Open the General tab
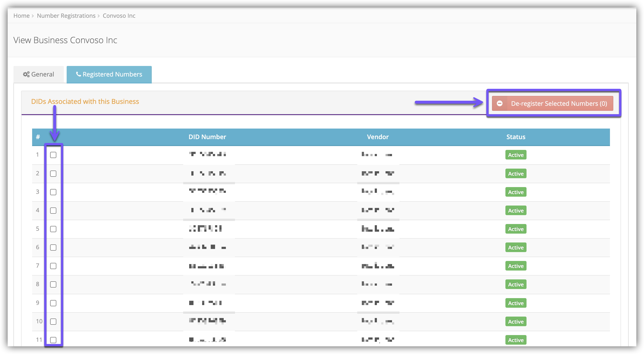Image resolution: width=644 pixels, height=354 pixels. 39,74
